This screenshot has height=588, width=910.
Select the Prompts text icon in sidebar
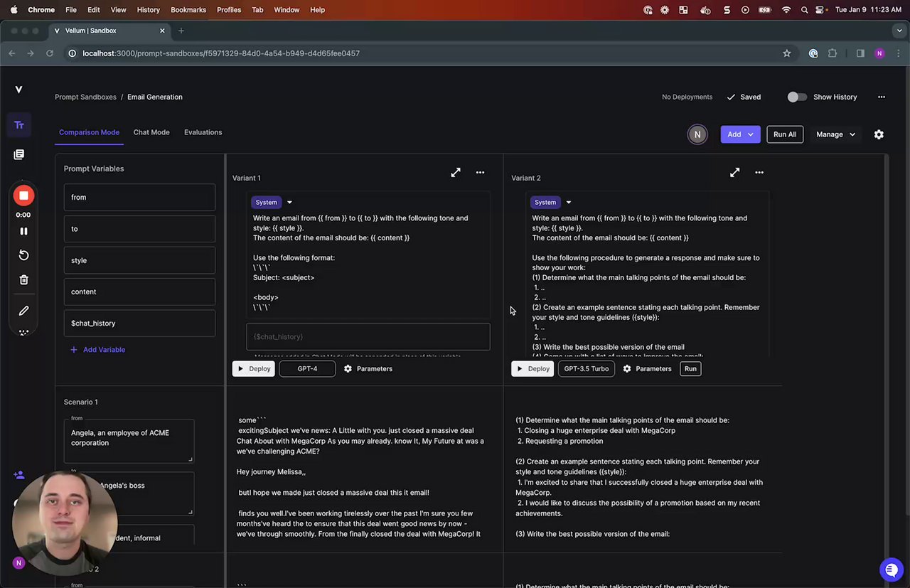tap(19, 125)
